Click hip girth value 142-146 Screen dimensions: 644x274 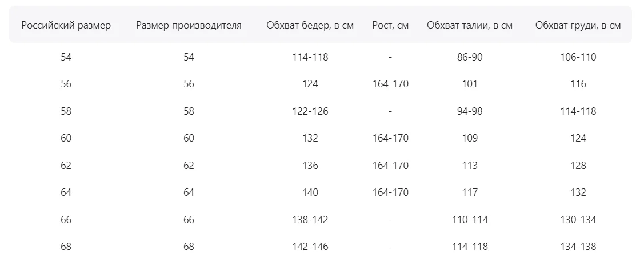coord(310,247)
